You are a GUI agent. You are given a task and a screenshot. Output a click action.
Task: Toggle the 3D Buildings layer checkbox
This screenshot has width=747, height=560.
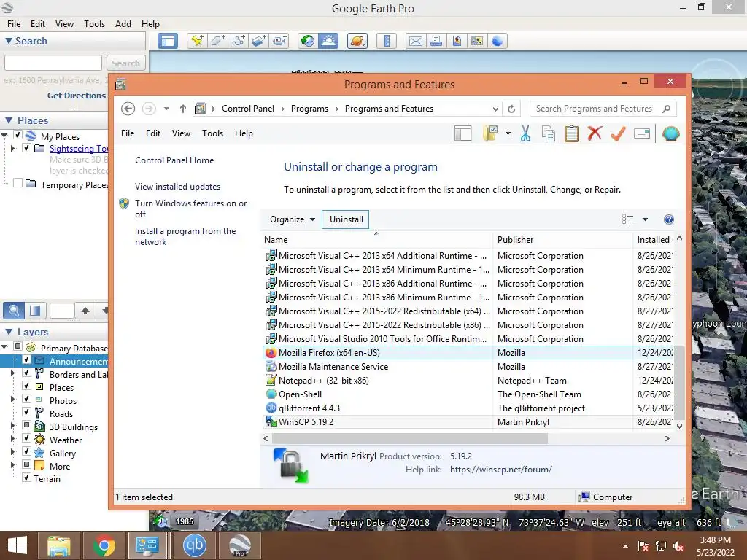click(x=27, y=425)
